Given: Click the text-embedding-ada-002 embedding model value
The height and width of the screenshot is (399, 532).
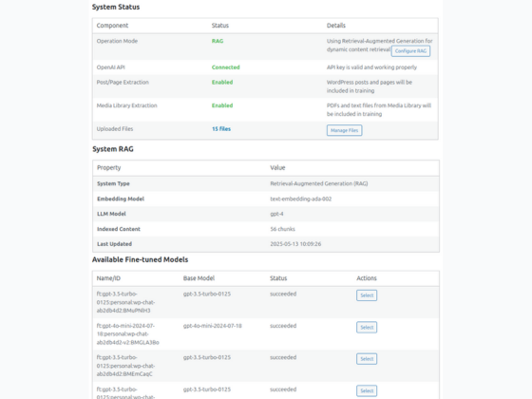Looking at the screenshot, I should [300, 199].
